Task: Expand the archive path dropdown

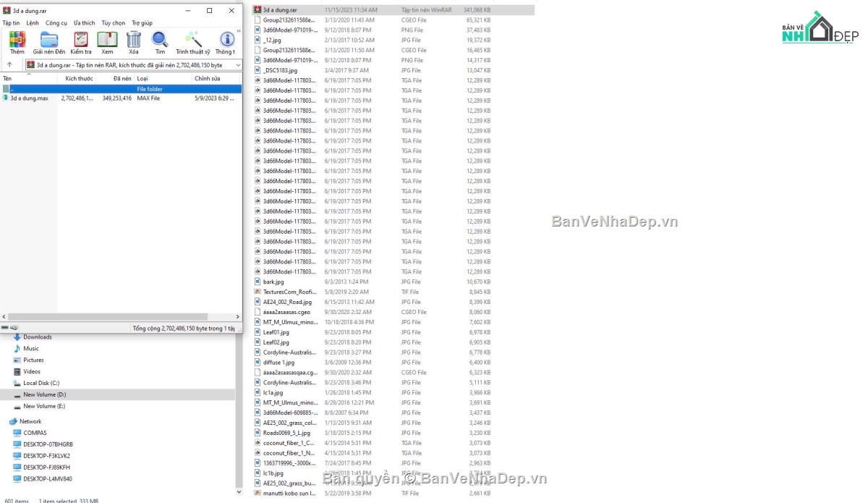Action: pyautogui.click(x=237, y=65)
